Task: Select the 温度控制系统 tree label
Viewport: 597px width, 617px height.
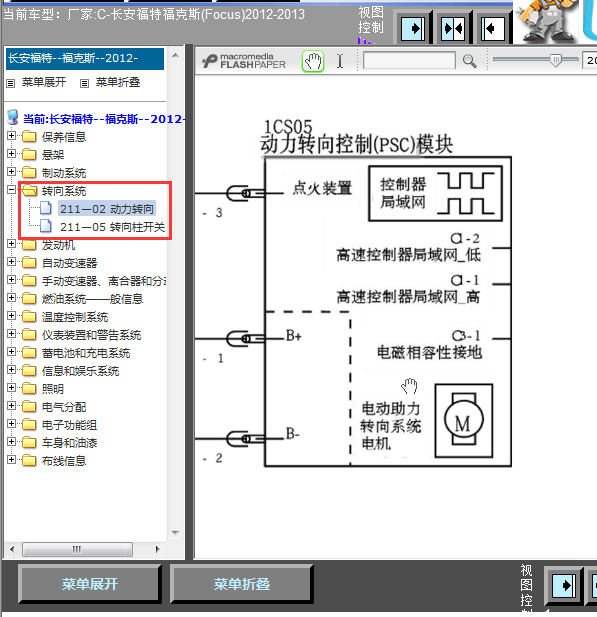Action: pyautogui.click(x=75, y=317)
